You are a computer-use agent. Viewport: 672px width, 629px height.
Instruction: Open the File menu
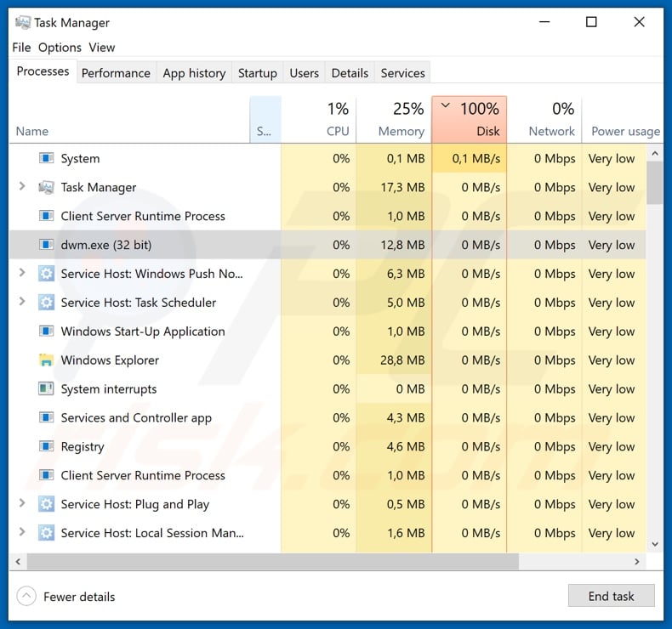tap(21, 48)
